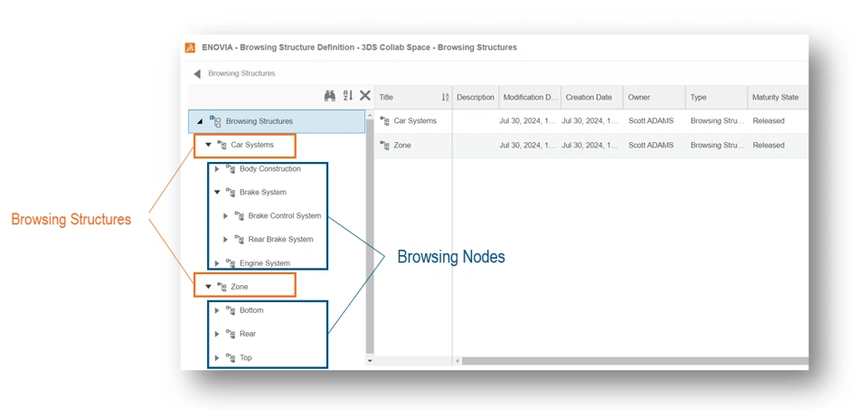Expand the Rear node under Zone

tap(218, 334)
